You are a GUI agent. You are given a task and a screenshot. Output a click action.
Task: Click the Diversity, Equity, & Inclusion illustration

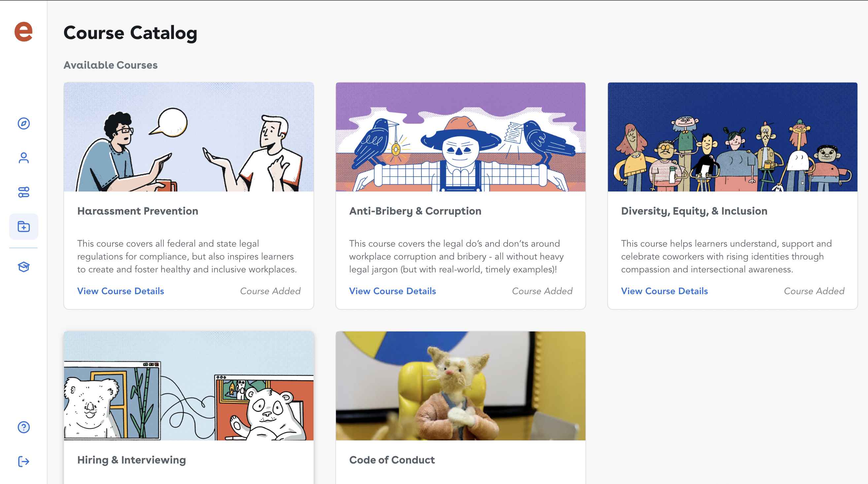pos(733,137)
